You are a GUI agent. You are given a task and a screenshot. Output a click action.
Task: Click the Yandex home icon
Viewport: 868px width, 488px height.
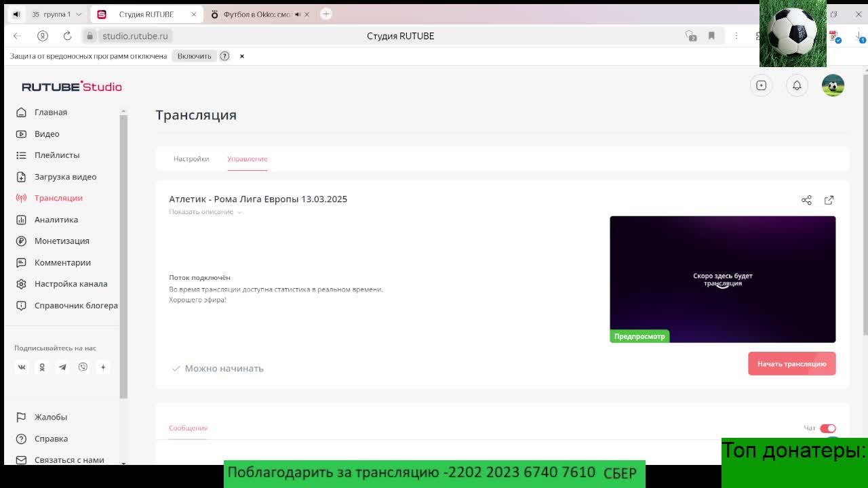(43, 36)
